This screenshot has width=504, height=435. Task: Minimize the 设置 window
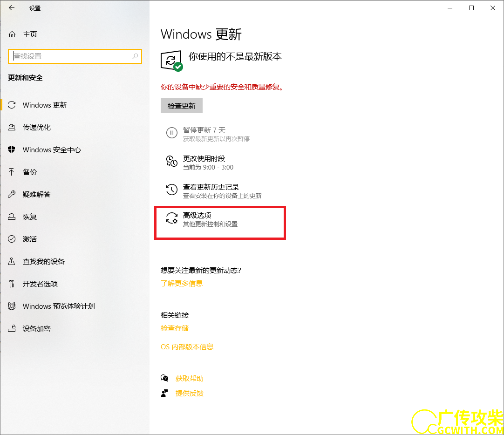(x=450, y=8)
